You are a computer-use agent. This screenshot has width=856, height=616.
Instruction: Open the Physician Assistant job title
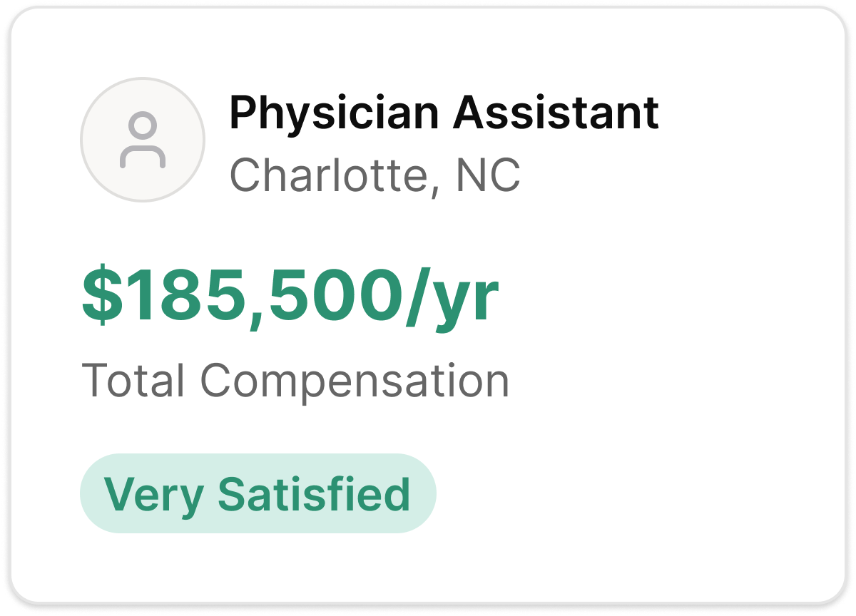444,113
